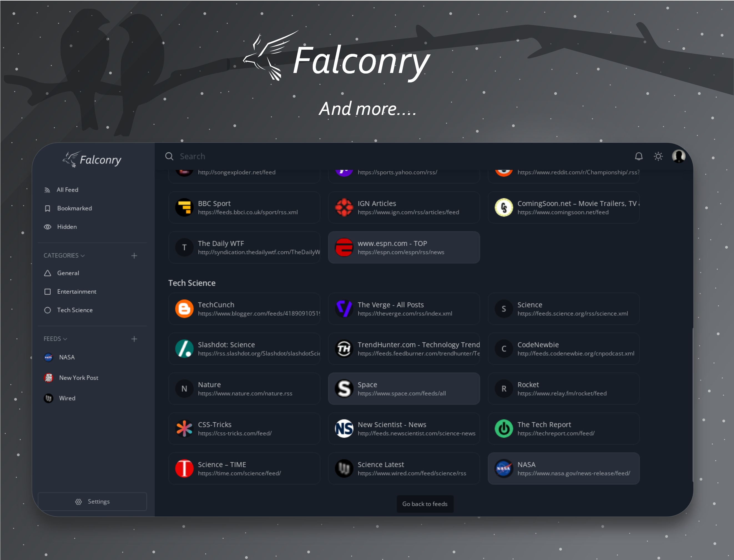Click the Science feed letter S icon
734x560 pixels.
point(504,309)
